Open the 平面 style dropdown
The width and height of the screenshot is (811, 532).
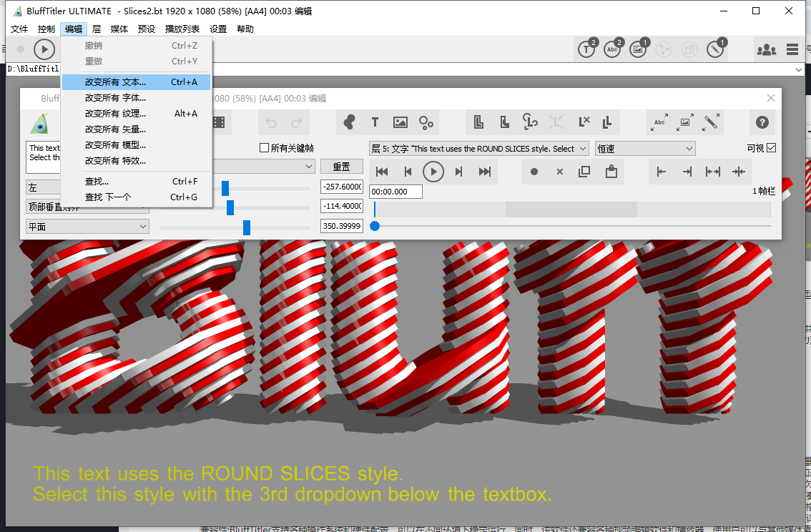tap(87, 227)
